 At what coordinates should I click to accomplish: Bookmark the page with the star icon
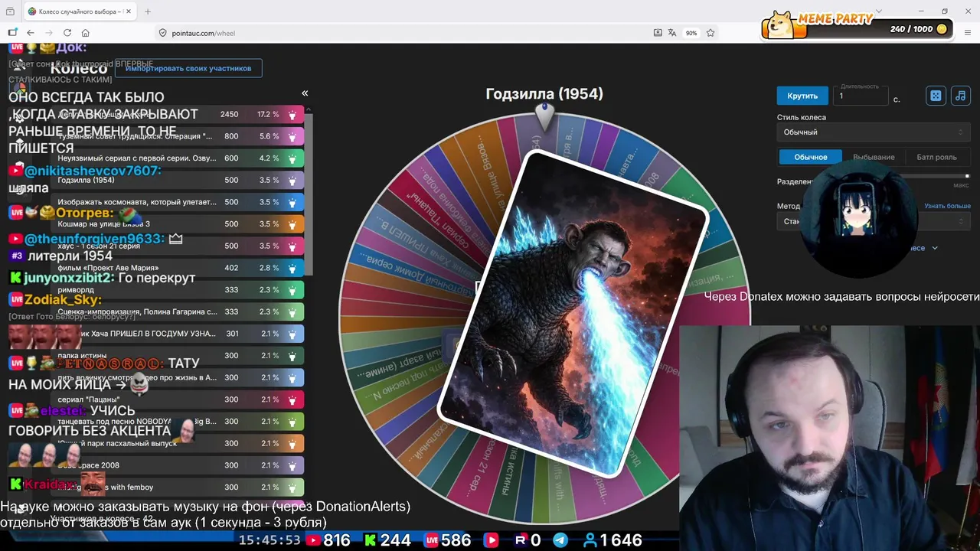click(x=710, y=33)
